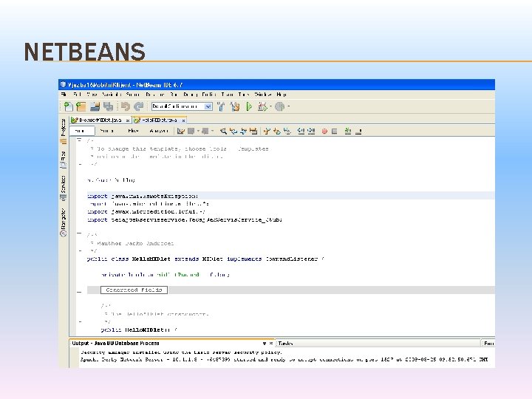Close the HelloMIDlet.java tab

183,120
